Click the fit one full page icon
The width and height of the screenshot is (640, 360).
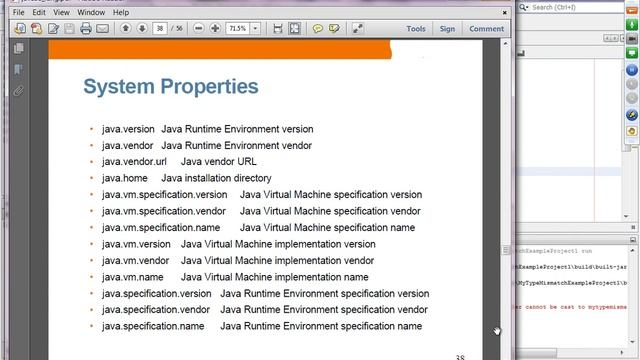[x=294, y=29]
